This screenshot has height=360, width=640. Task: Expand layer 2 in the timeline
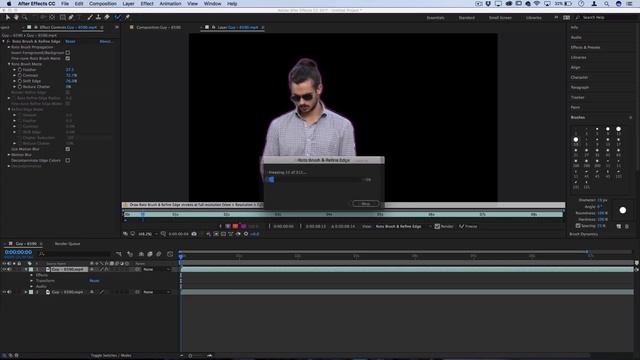[x=26, y=292]
